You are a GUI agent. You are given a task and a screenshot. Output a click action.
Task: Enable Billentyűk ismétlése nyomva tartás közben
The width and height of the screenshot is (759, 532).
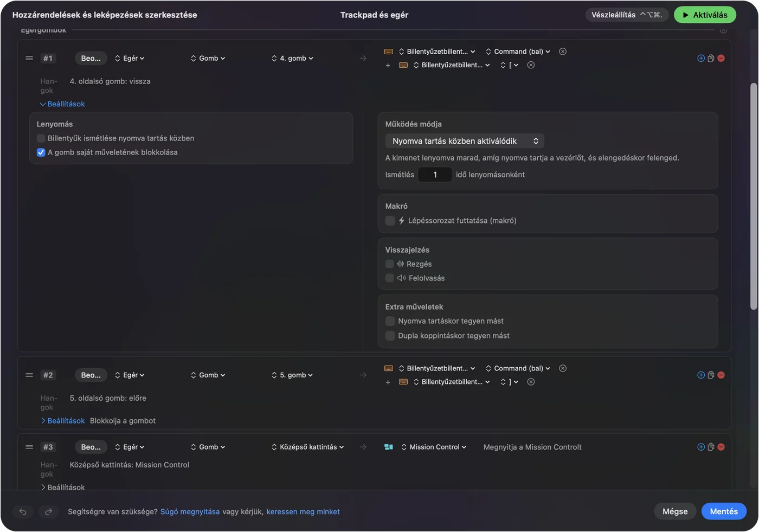pos(41,138)
